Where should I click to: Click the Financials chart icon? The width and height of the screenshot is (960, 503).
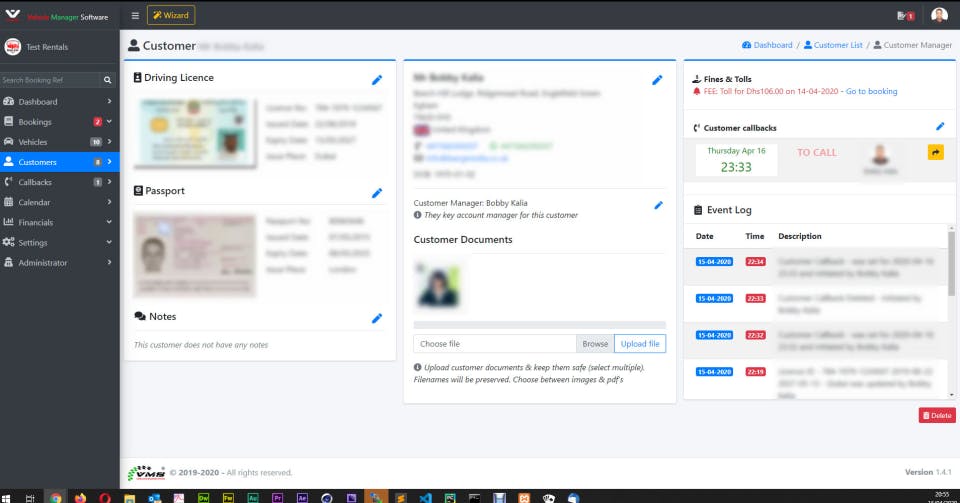tap(9, 222)
